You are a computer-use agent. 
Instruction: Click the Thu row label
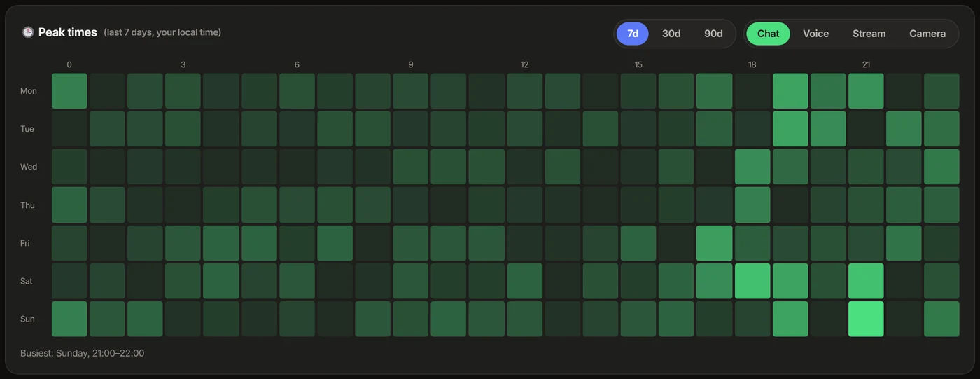(x=29, y=205)
